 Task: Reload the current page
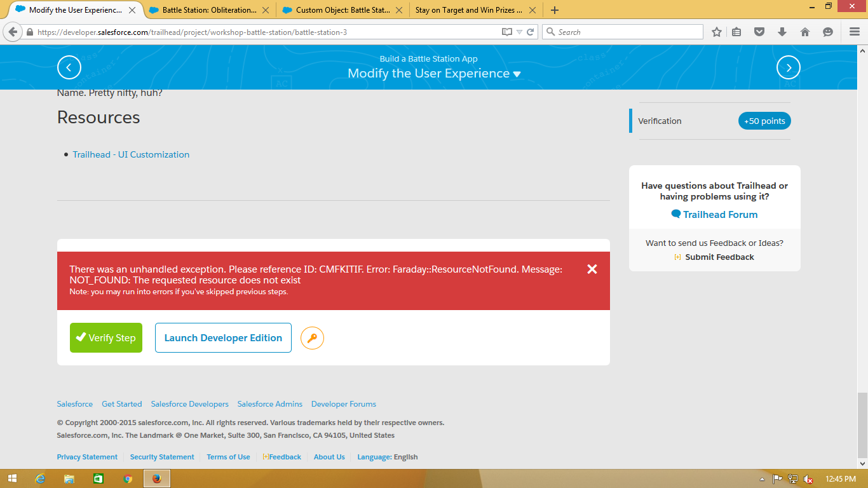pos(531,32)
